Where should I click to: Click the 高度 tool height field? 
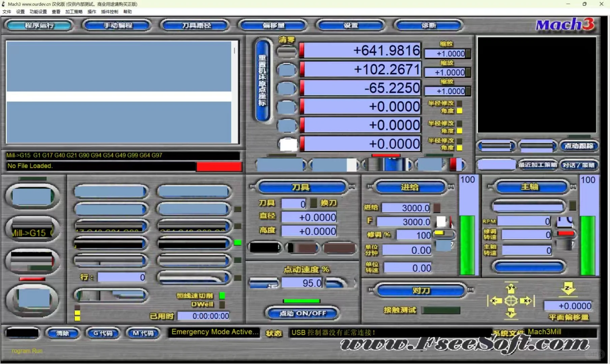pyautogui.click(x=309, y=231)
